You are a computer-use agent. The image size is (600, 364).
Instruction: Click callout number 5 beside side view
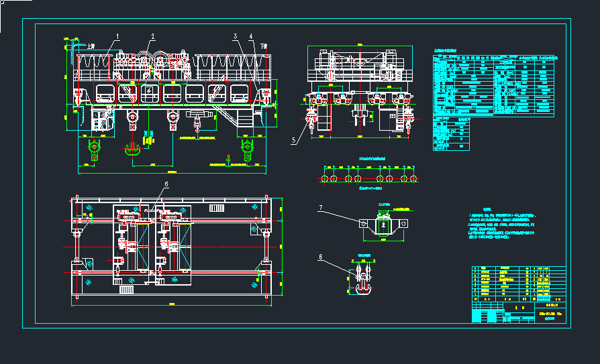pos(293,141)
